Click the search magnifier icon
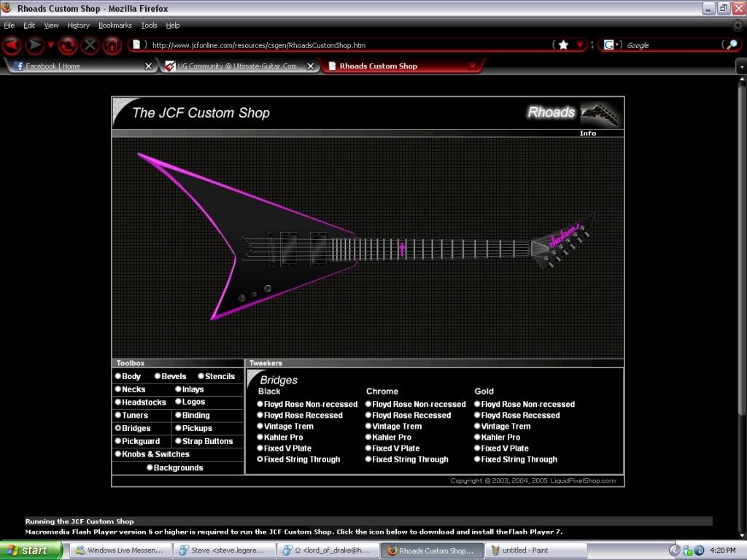This screenshot has height=560, width=747. [x=731, y=45]
